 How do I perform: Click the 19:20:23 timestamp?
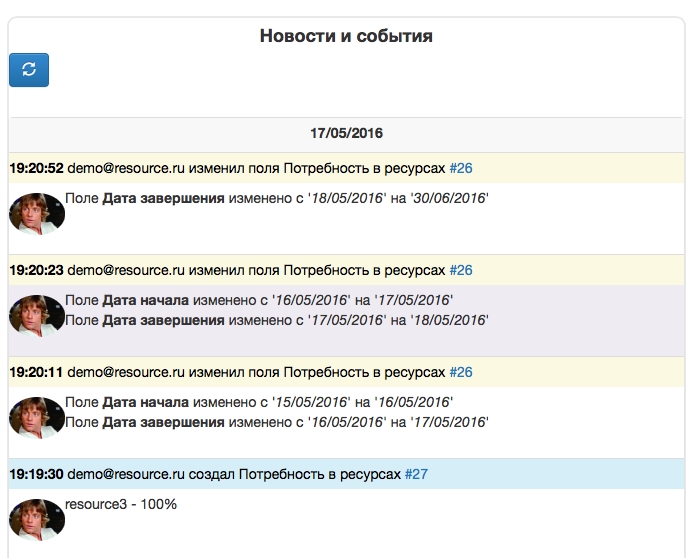(x=36, y=270)
